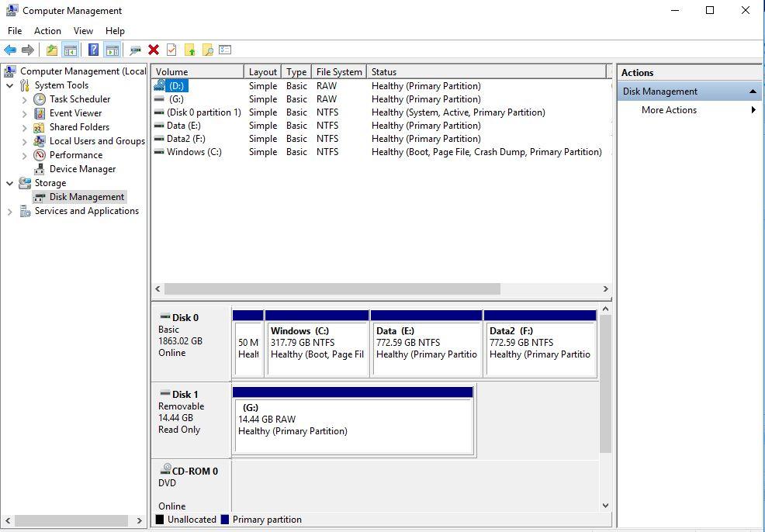The image size is (765, 532).
Task: Sort by the Type column header
Action: (x=296, y=71)
